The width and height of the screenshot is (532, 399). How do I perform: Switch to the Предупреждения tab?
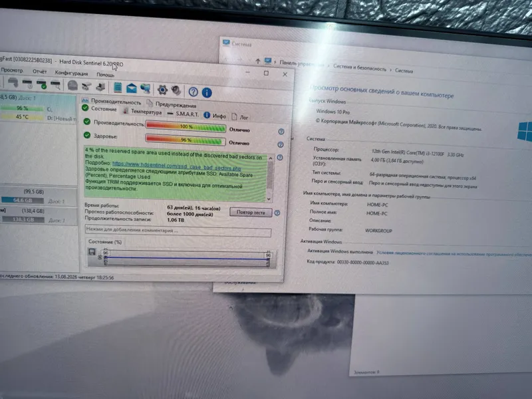172,104
